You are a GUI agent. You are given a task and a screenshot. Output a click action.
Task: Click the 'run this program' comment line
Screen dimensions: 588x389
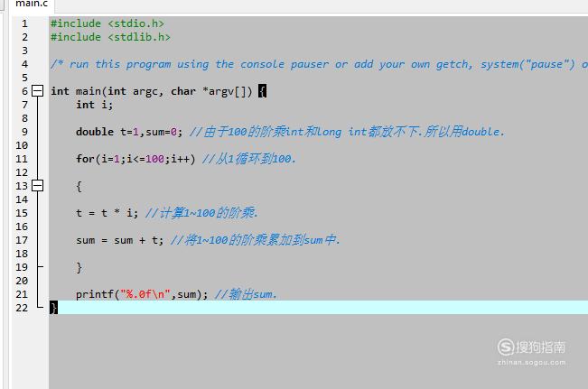pos(319,64)
